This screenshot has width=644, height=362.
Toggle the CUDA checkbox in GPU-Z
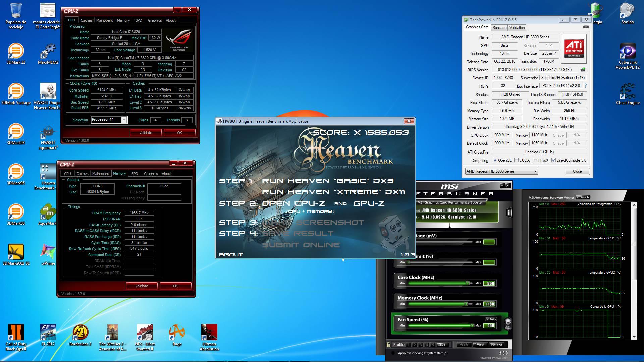516,160
